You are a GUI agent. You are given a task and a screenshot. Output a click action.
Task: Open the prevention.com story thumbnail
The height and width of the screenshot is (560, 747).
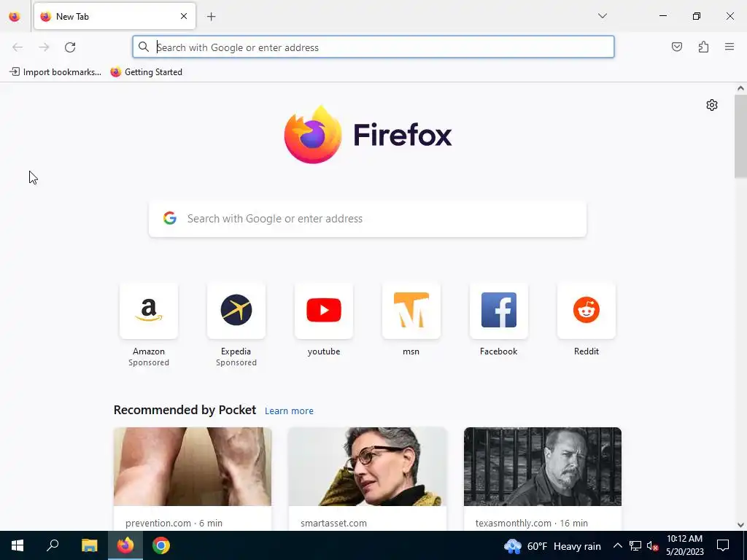pyautogui.click(x=193, y=467)
